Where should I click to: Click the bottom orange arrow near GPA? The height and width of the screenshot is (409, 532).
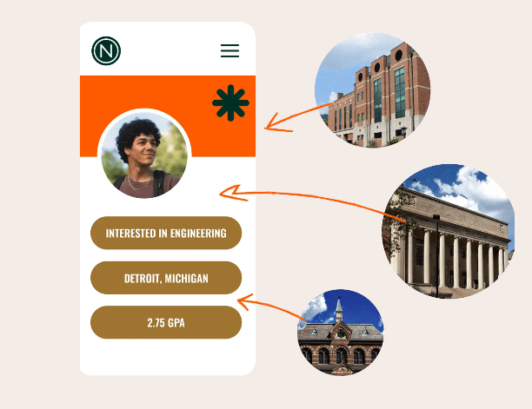[x=271, y=307]
